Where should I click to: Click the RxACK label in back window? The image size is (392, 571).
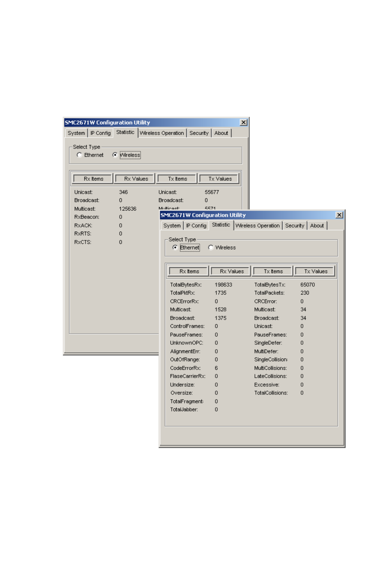[x=83, y=226]
